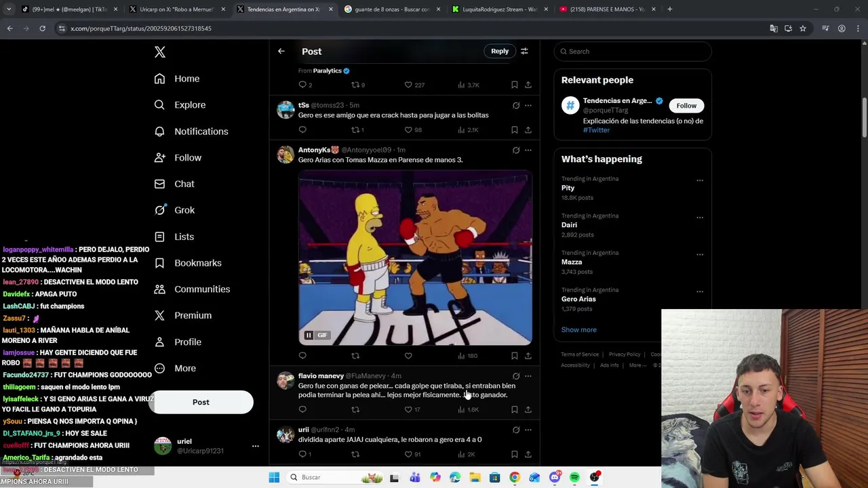Open trending topic Mazza
The image size is (868, 488).
(572, 262)
